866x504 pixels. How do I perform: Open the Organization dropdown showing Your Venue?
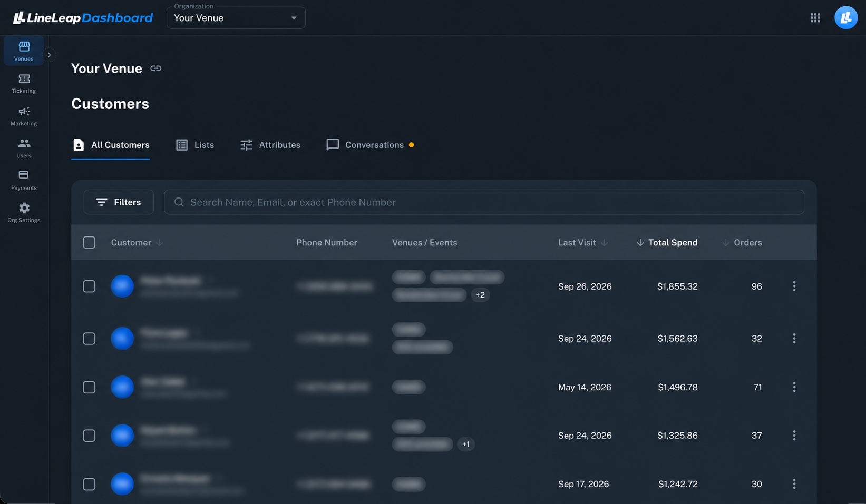(x=236, y=18)
